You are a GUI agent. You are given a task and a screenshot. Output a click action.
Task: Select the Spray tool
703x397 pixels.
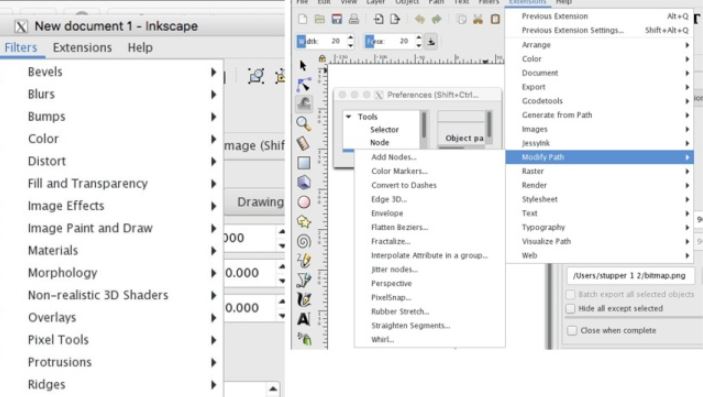tap(304, 339)
